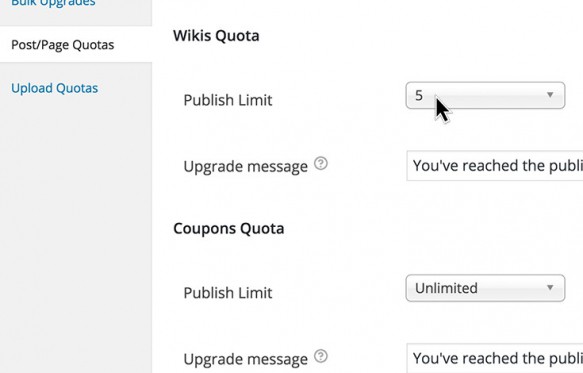The image size is (583, 373).
Task: Click the Coupons Quota section heading
Action: 229,228
